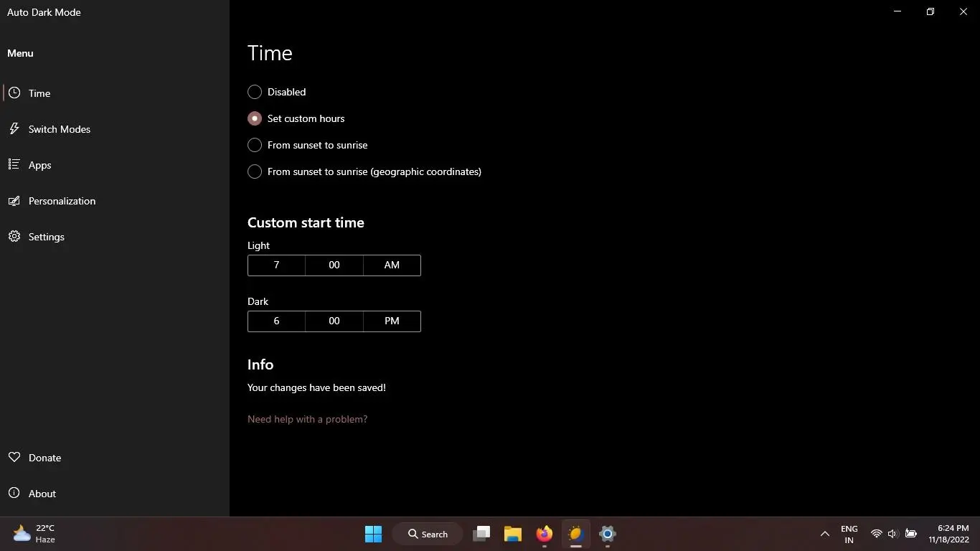Open the Donate page
The height and width of the screenshot is (551, 980).
pos(115,458)
